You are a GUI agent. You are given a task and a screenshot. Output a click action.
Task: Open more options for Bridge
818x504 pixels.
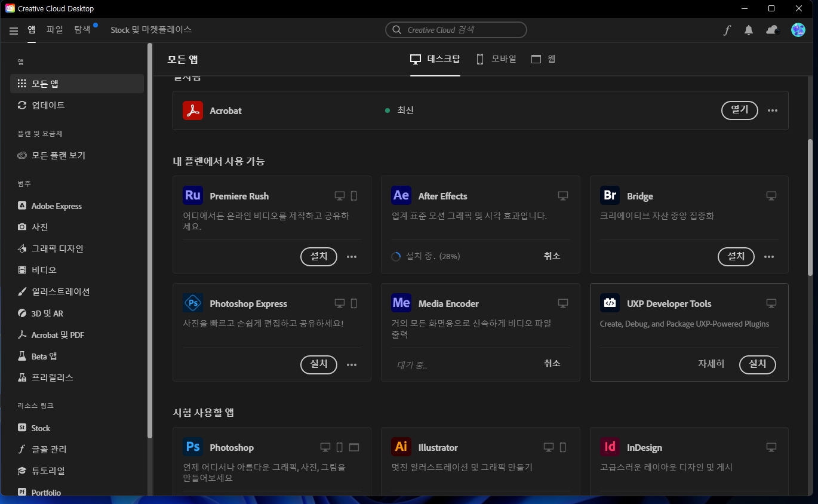point(769,257)
